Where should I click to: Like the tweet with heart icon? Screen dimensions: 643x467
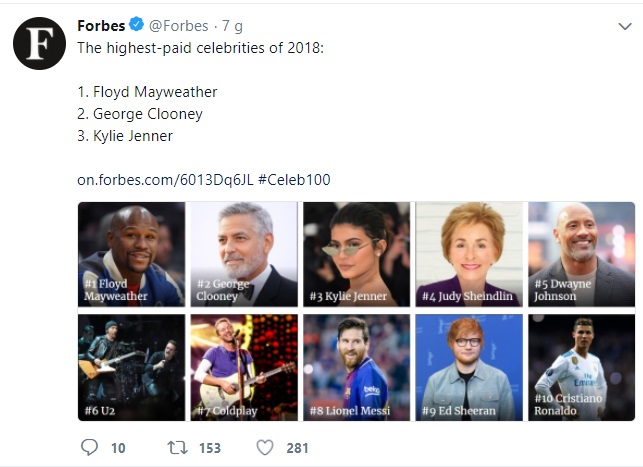[265, 448]
